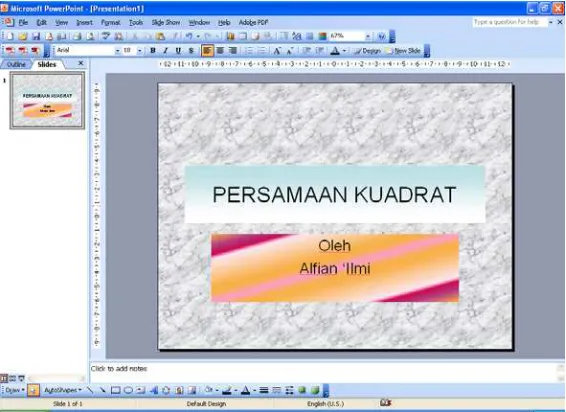Open the Draw menu dropdown
This screenshot has width=566, height=412.
point(14,390)
